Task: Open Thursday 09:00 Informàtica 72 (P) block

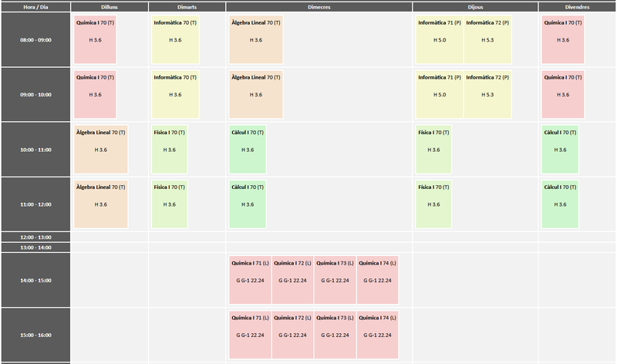Action: [487, 94]
